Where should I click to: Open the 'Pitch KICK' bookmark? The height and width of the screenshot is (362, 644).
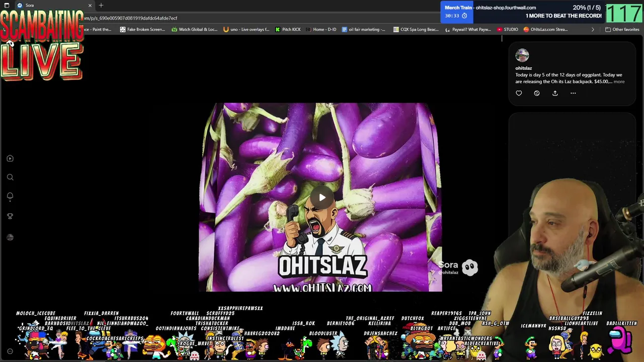coord(288,29)
